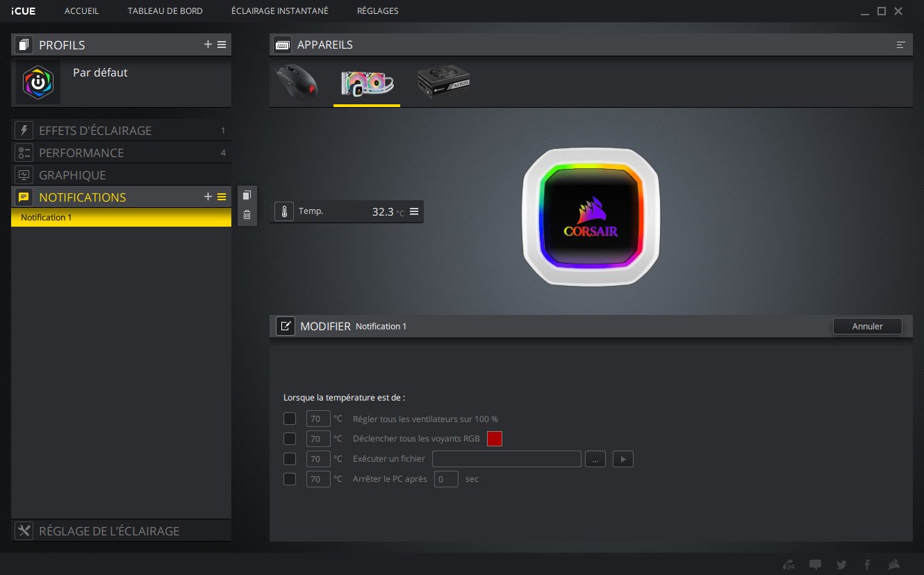The width and height of the screenshot is (924, 575).
Task: Click temperature field for Arrêter le PC row
Action: pyautogui.click(x=318, y=479)
